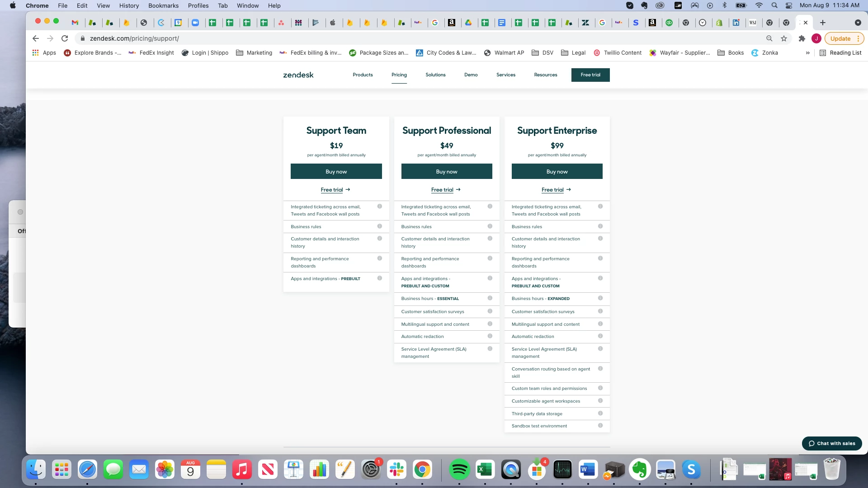The image size is (868, 488).
Task: Open the Marketing bookmarks folder
Action: [254, 53]
